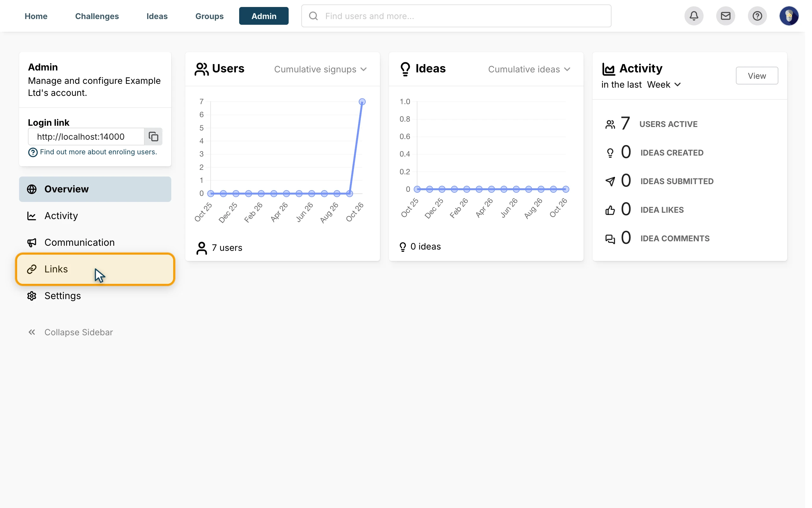Click the double chevron collapse icon
This screenshot has height=508, width=812.
(32, 332)
